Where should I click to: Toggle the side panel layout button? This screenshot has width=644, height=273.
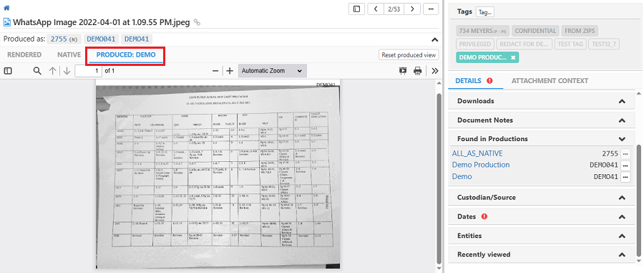click(x=356, y=9)
